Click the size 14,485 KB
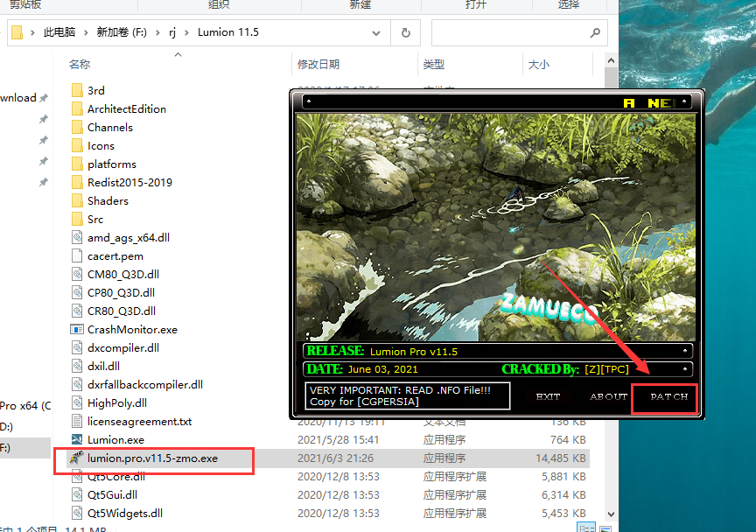This screenshot has height=532, width=756. point(561,458)
